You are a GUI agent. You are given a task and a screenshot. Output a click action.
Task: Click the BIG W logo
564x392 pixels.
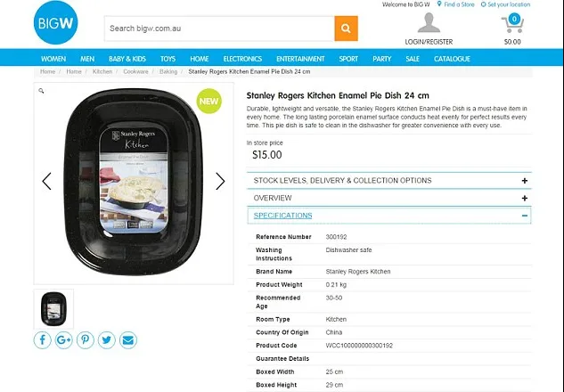pyautogui.click(x=56, y=22)
